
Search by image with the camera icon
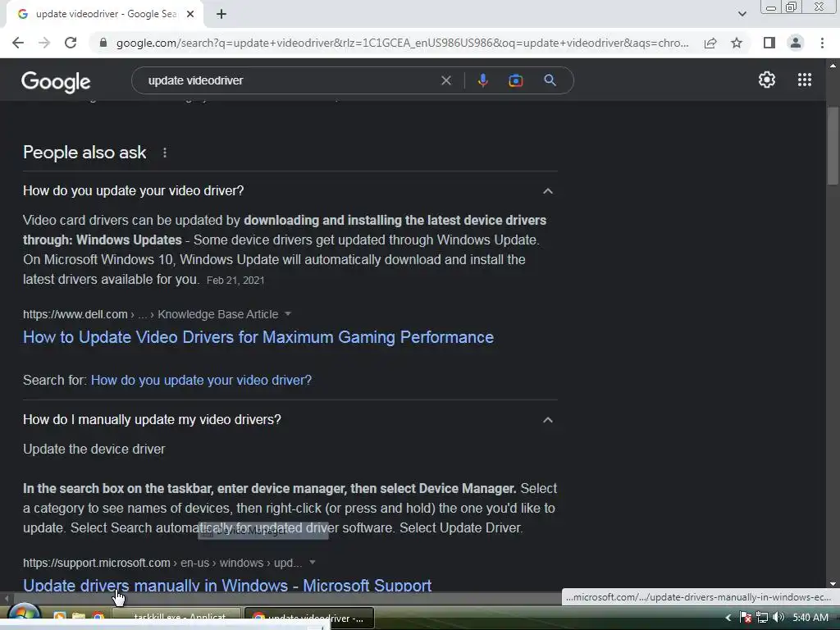(x=515, y=80)
